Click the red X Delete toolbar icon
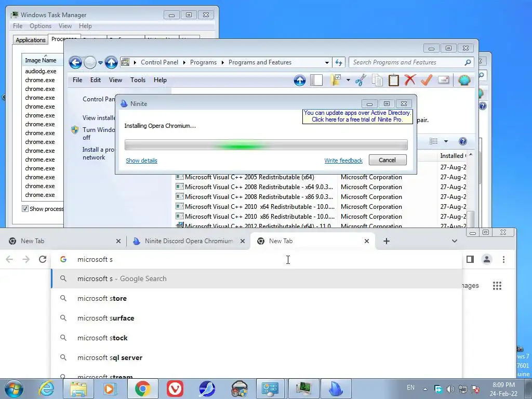The width and height of the screenshot is (532, 399). pos(410,80)
